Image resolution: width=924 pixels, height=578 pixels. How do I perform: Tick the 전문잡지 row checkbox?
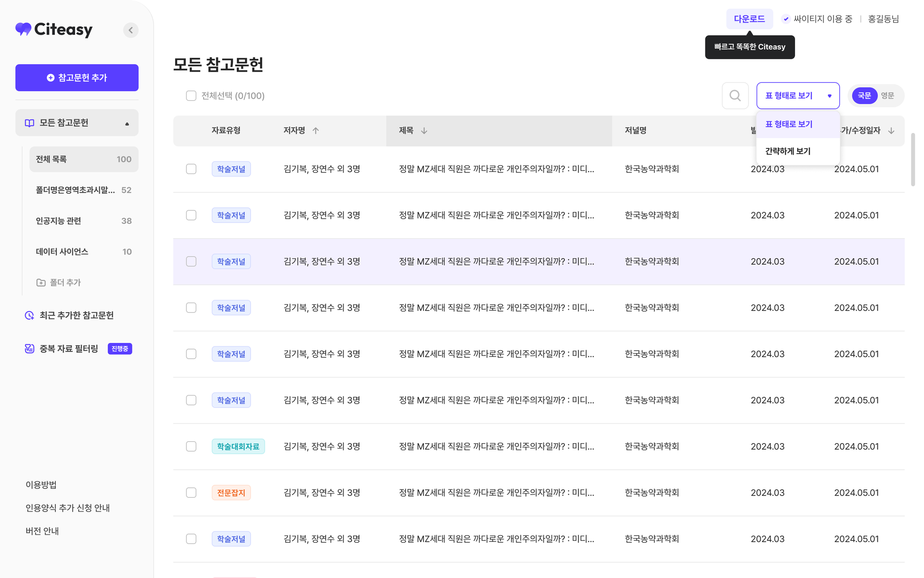pyautogui.click(x=191, y=493)
